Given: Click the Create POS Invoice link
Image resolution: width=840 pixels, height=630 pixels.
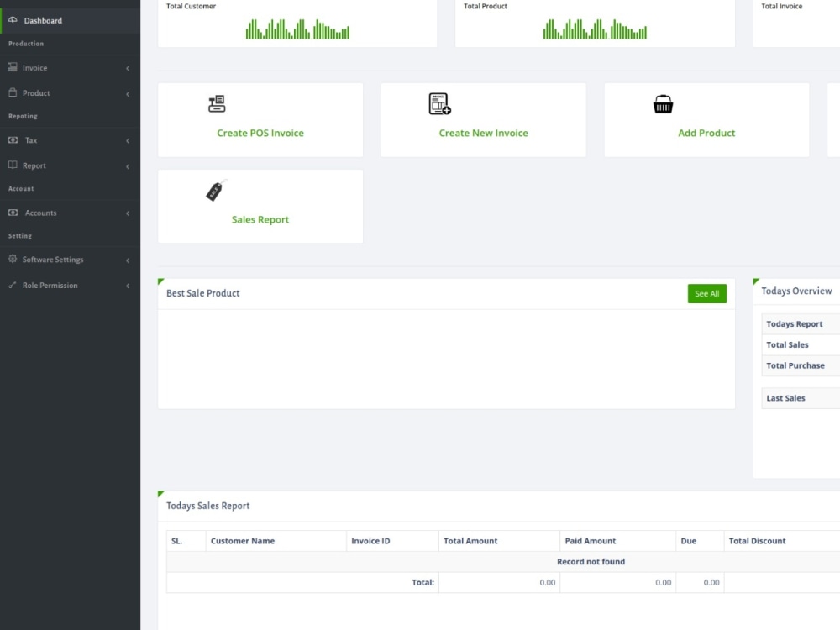Looking at the screenshot, I should click(260, 133).
